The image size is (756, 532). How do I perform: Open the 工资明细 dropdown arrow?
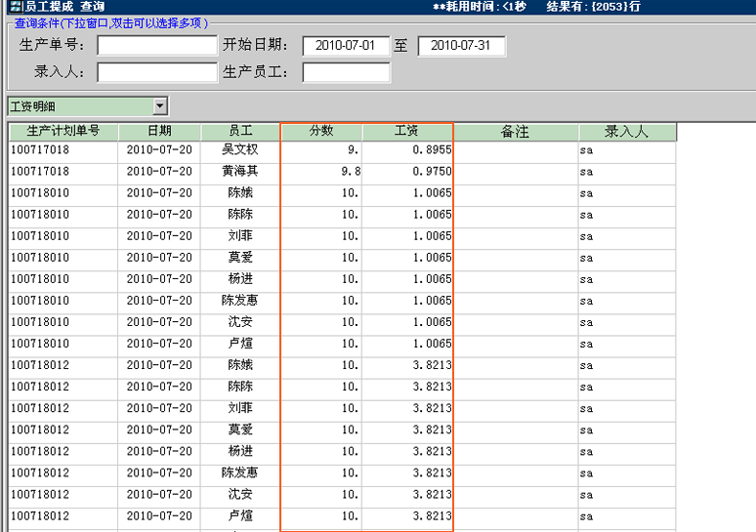pos(160,106)
